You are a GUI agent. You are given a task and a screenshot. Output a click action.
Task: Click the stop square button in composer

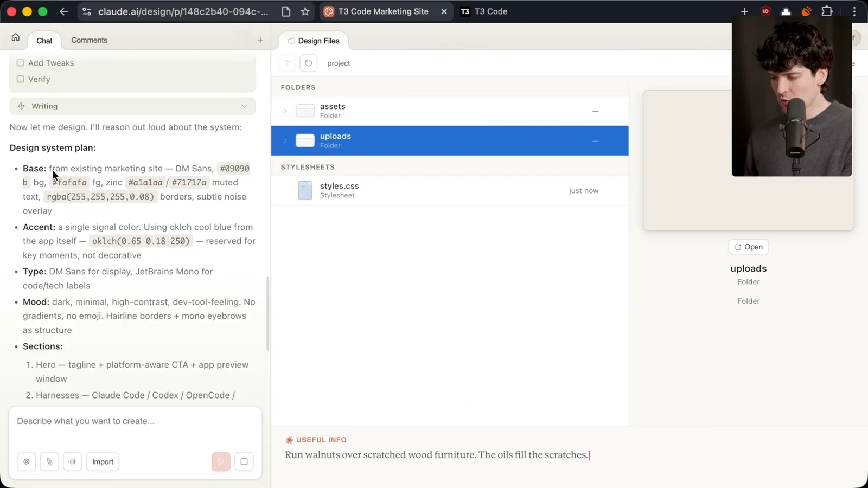tap(244, 461)
